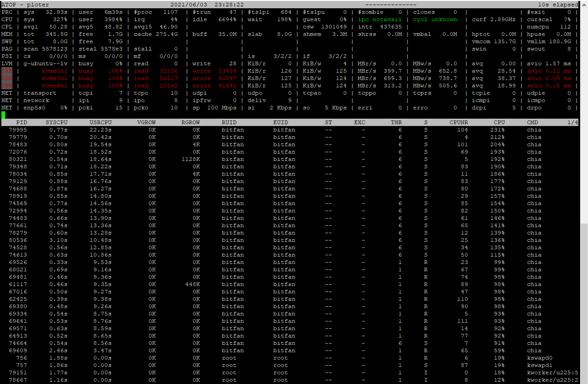Select process row with PID 80321

(290, 159)
